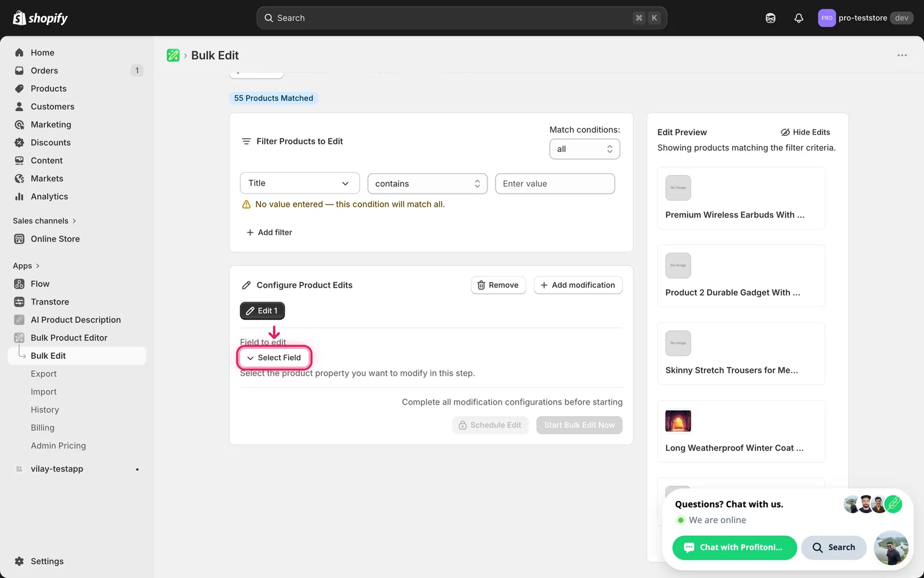Focus the top Search bar

pyautogui.click(x=462, y=18)
